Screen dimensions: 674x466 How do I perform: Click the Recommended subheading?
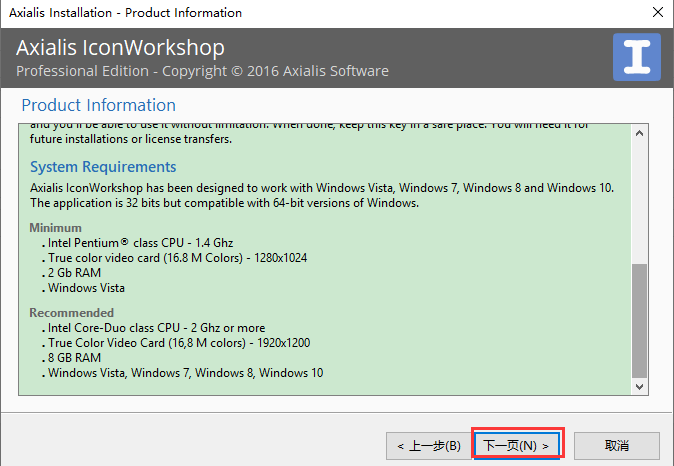pyautogui.click(x=71, y=313)
